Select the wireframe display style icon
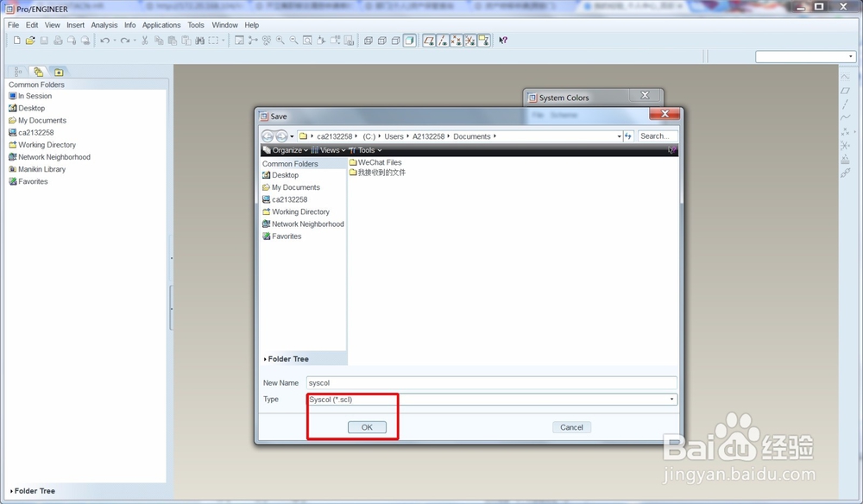Screen dimensions: 863x504 [369, 41]
